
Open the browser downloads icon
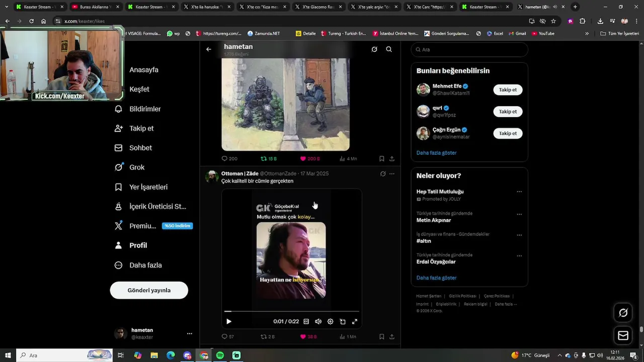[600, 21]
